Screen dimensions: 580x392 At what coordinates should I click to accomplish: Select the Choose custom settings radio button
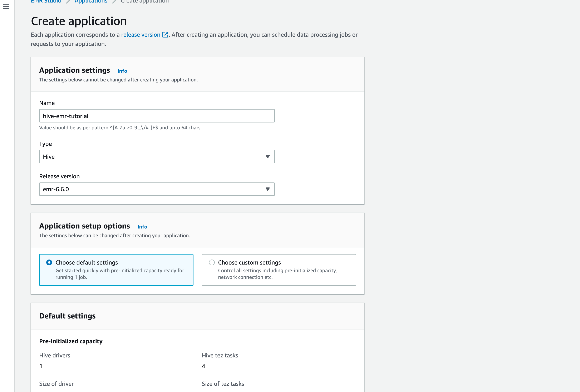212,262
